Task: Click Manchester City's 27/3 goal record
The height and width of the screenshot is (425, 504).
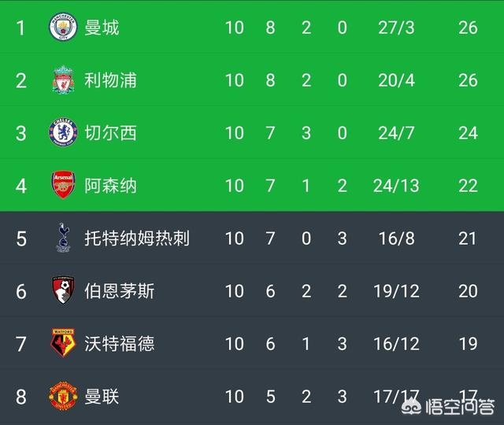Action: pyautogui.click(x=396, y=28)
